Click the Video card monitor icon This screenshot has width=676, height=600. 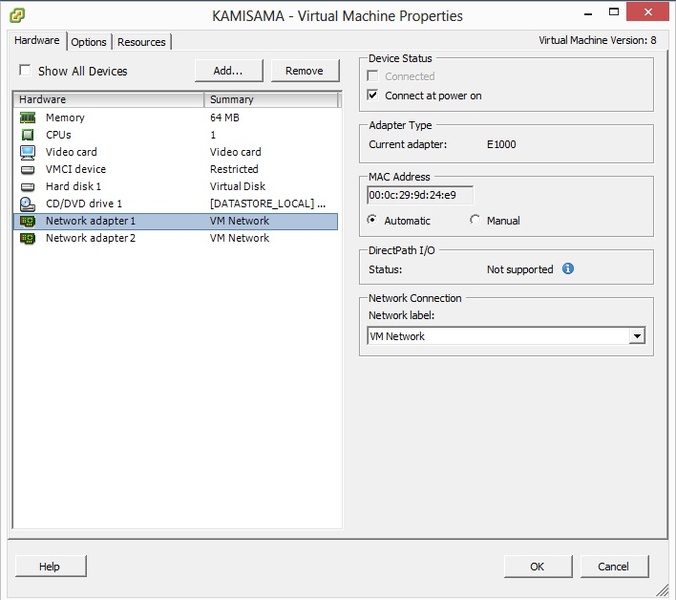[x=28, y=152]
